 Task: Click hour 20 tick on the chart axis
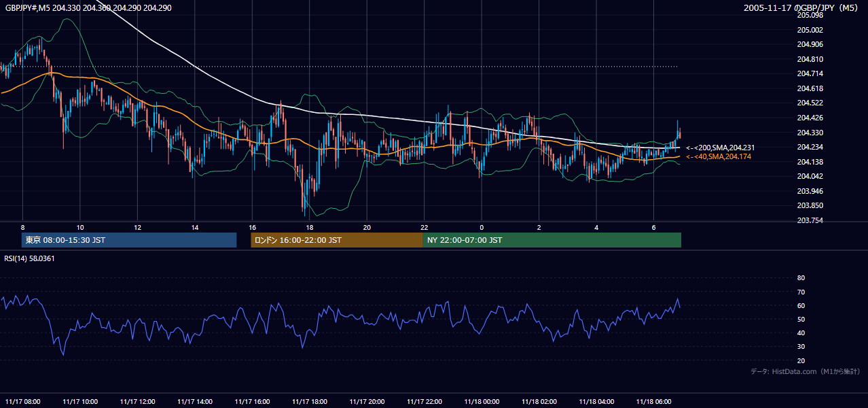(x=367, y=227)
